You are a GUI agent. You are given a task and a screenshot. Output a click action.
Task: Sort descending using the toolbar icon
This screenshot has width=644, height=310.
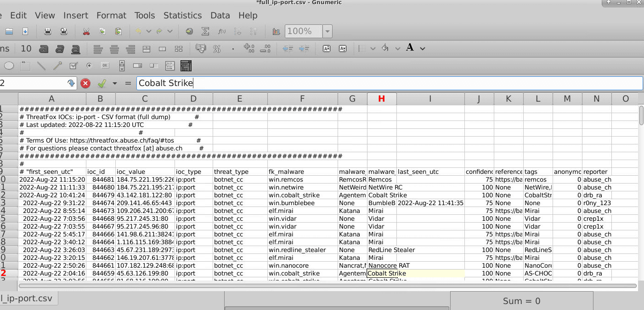tap(254, 31)
